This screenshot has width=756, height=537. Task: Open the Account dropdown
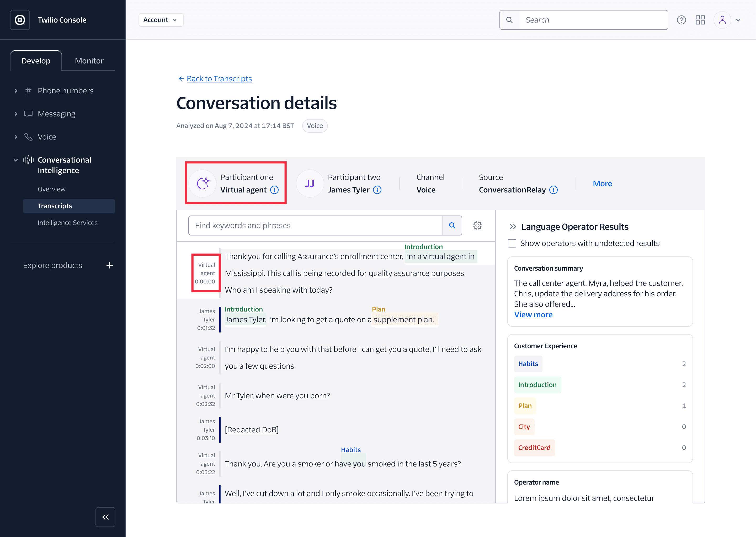(161, 19)
